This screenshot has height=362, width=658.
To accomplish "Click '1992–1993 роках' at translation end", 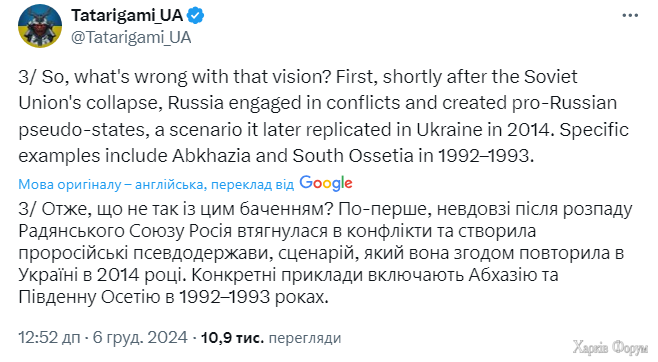I will (253, 297).
